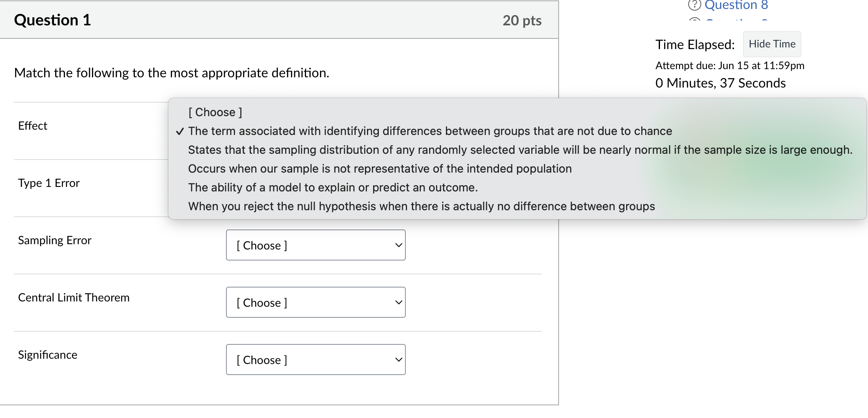Open the Sampling Error Choose dropdown
Image resolution: width=868 pixels, height=418 pixels.
(315, 245)
